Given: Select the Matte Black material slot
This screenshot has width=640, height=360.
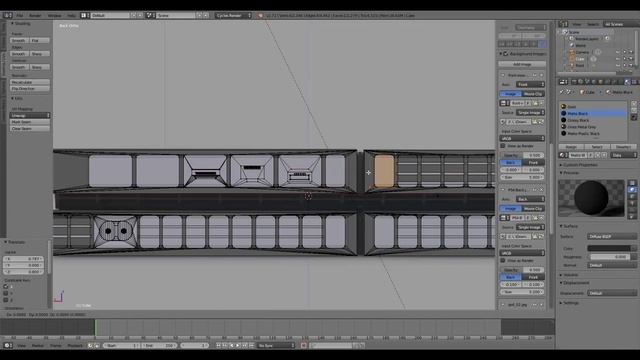Looking at the screenshot, I should (x=593, y=113).
